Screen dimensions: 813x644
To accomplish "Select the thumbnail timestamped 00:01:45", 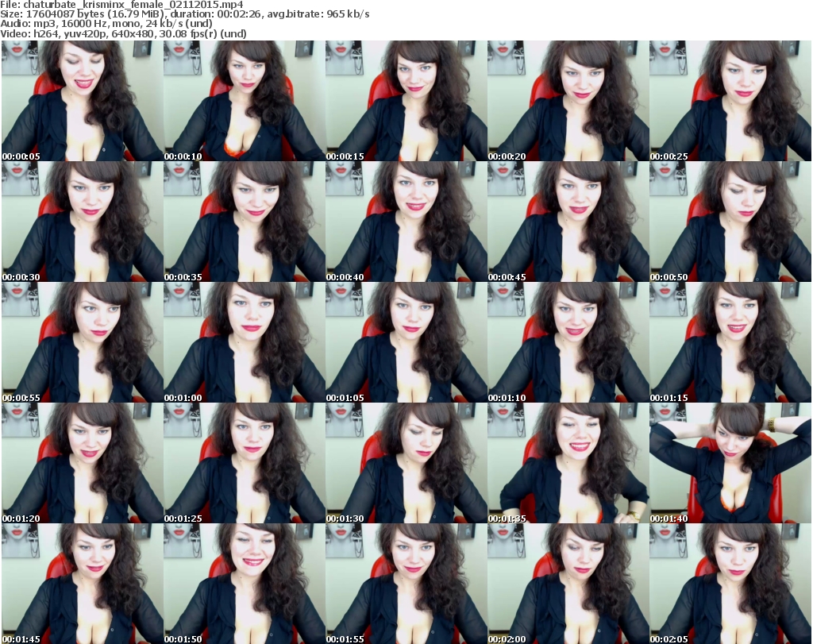I will [x=83, y=584].
